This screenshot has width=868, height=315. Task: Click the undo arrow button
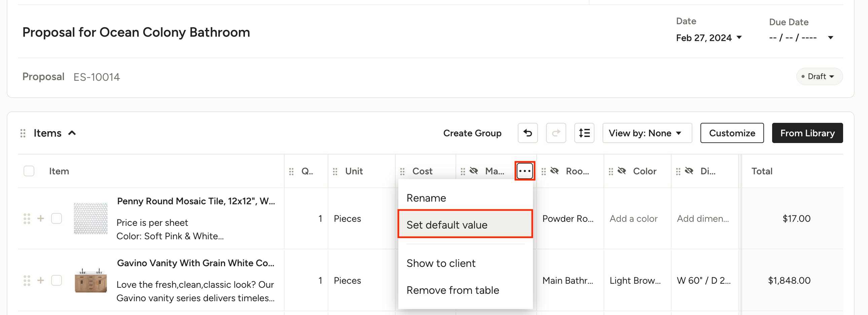tap(527, 133)
